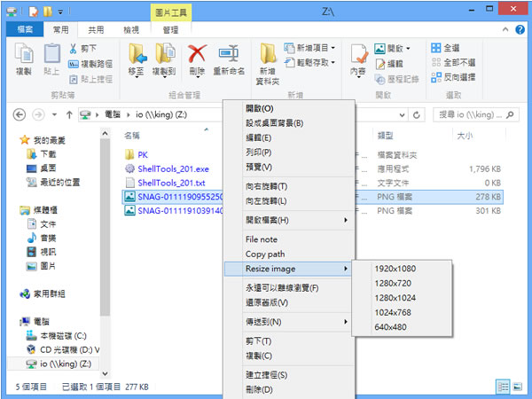The height and width of the screenshot is (399, 532).
Task: Click the Properties icon in the title bar
Action: (34, 12)
